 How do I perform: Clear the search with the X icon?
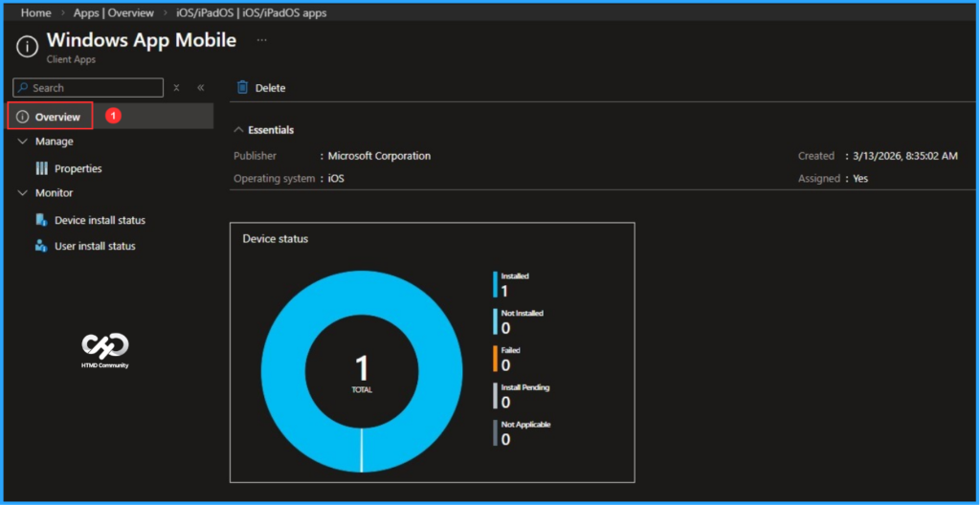[x=176, y=87]
